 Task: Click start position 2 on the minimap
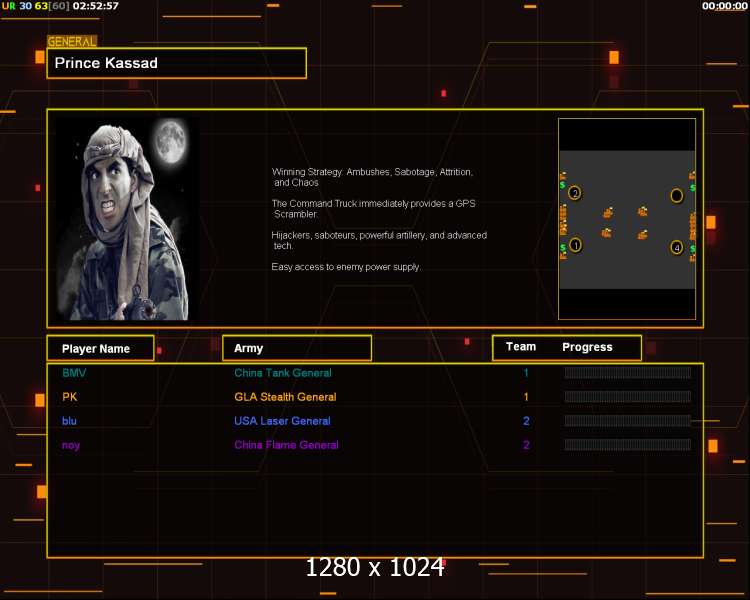[575, 193]
